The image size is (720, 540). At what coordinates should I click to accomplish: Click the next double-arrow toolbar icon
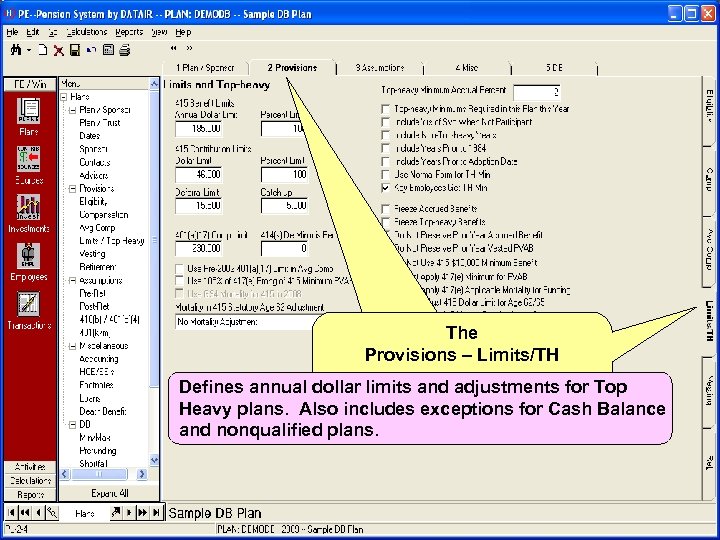(189, 48)
